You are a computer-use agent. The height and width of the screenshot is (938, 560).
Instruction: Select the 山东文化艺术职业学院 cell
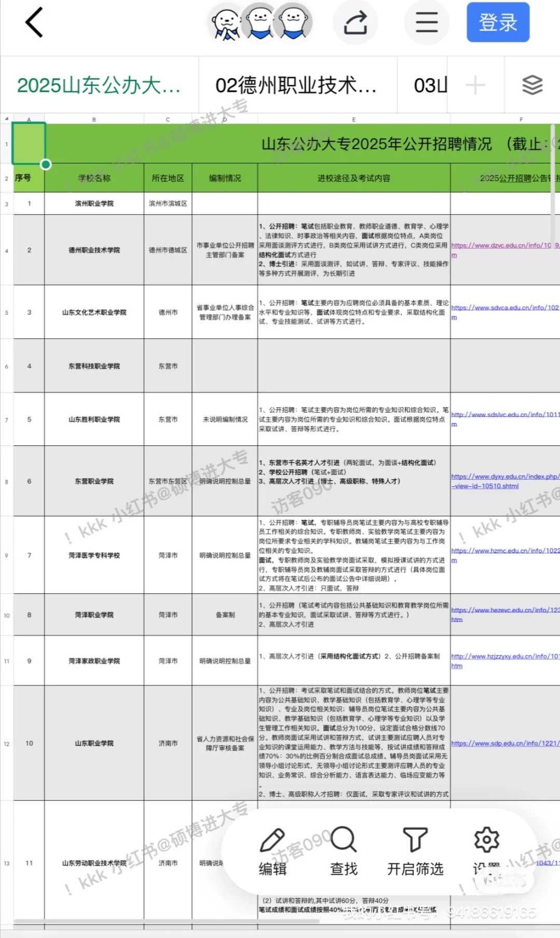pyautogui.click(x=94, y=312)
